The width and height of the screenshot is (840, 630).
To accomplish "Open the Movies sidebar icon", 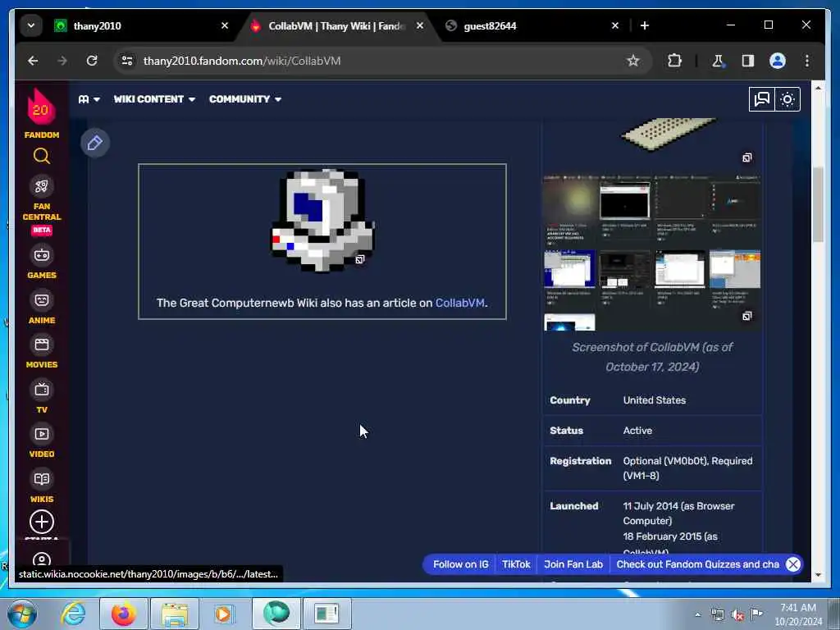I will (41, 345).
